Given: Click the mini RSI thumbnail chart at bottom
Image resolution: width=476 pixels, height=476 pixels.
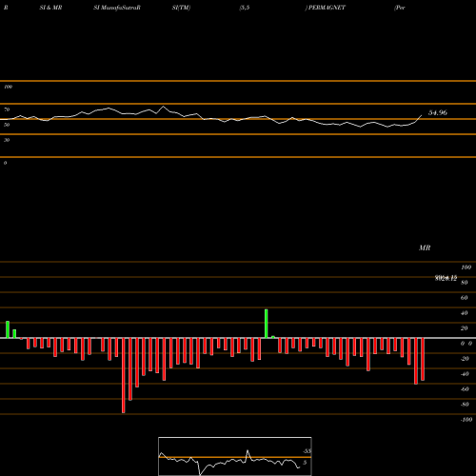Looking at the screenshot, I should [235, 456].
